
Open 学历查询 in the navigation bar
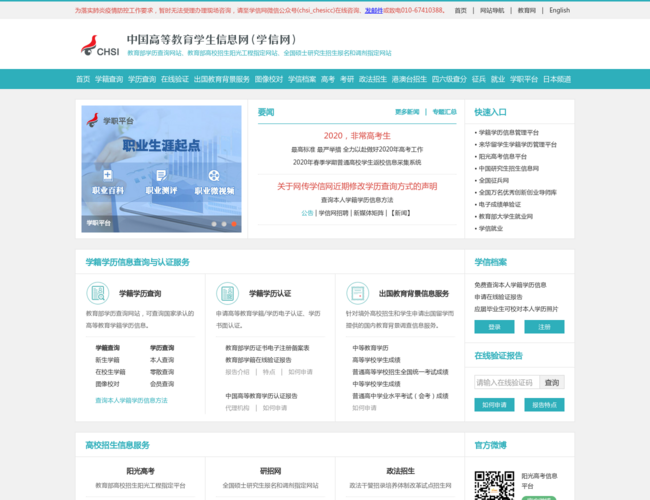click(142, 79)
